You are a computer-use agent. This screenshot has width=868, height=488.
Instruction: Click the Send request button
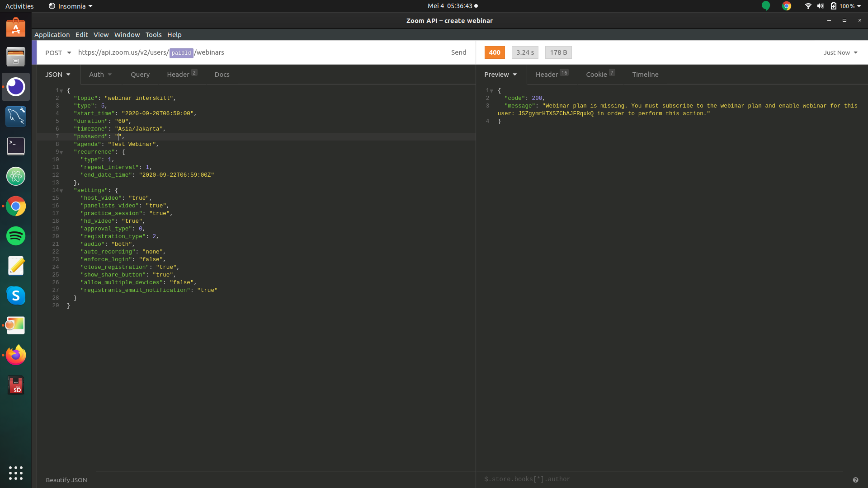tap(458, 52)
